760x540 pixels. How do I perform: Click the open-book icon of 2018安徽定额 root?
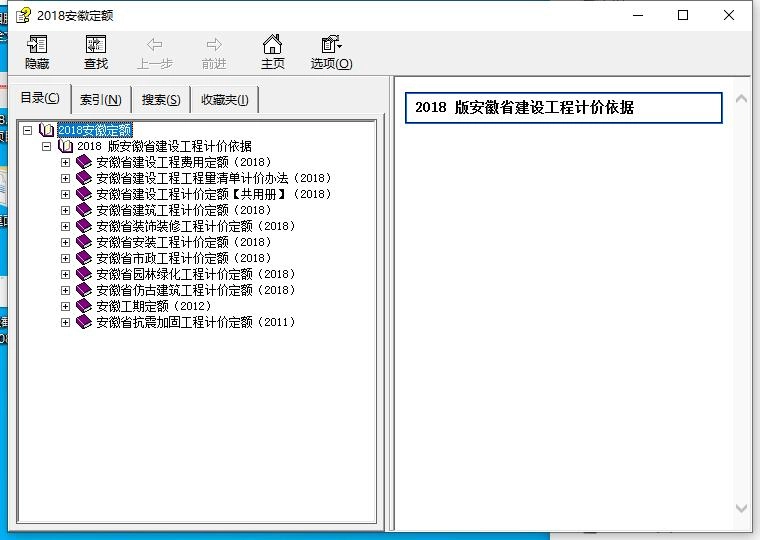tap(46, 130)
